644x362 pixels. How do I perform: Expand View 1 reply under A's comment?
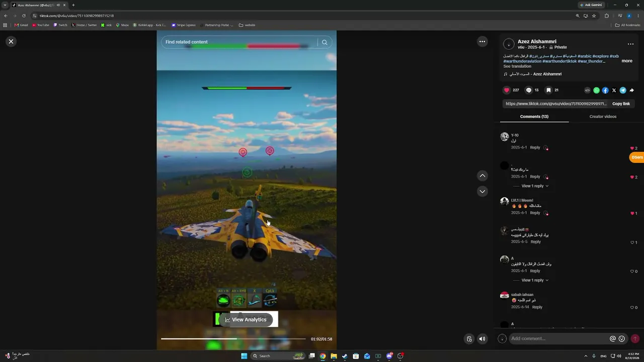point(535,280)
